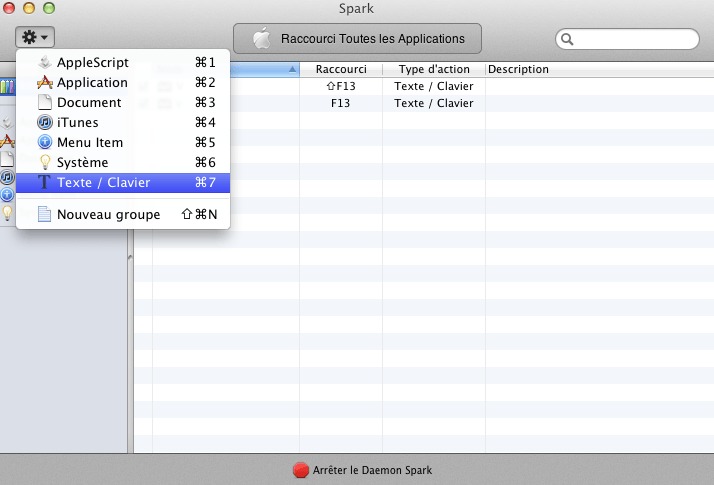Viewport: 714px width, 485px height.
Task: Select the highlighted Texte / Clavier menu entry
Action: pyautogui.click(x=123, y=183)
